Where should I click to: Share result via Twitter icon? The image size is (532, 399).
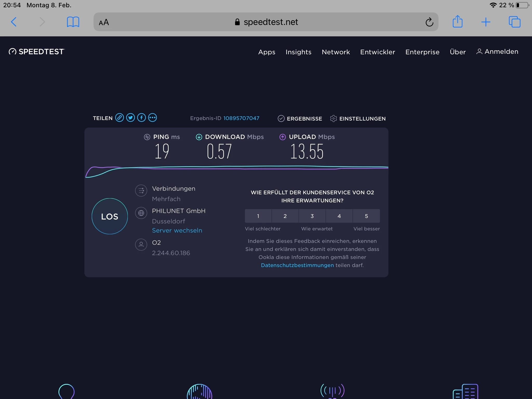[x=130, y=118]
